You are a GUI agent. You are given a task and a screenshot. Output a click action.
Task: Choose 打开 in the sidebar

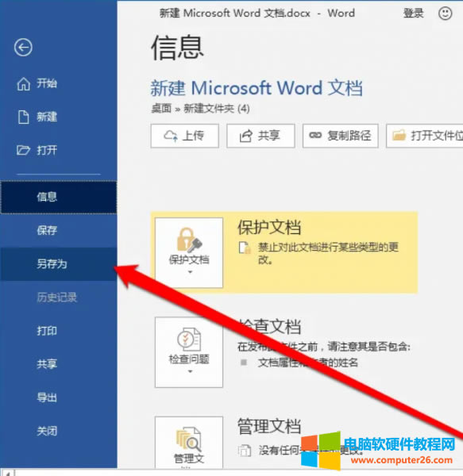click(58, 150)
